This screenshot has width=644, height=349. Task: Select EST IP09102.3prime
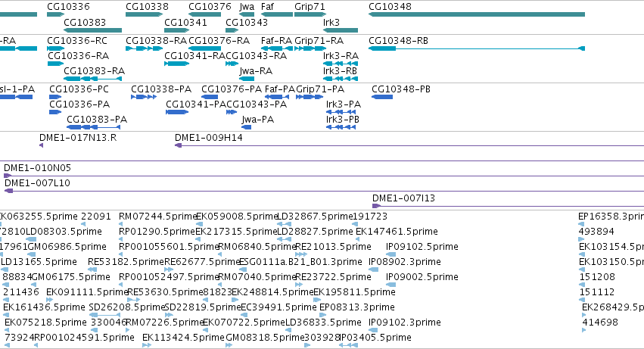pyautogui.click(x=405, y=323)
